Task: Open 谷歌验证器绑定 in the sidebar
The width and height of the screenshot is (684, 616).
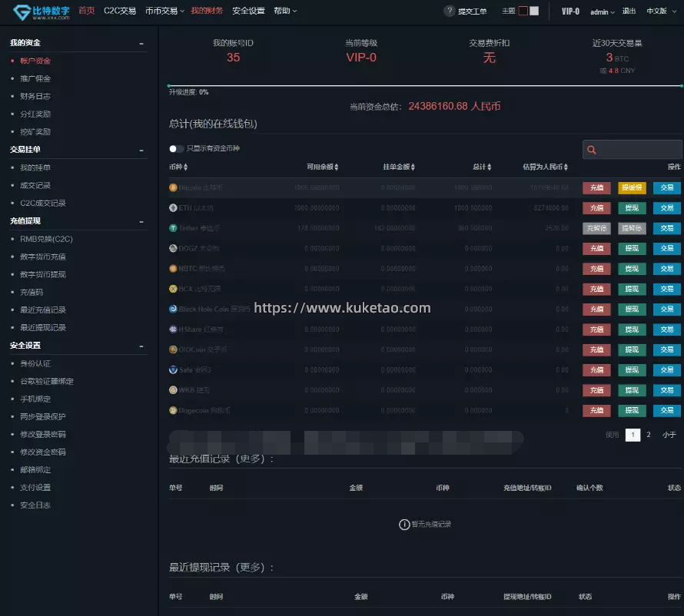Action: point(47,382)
